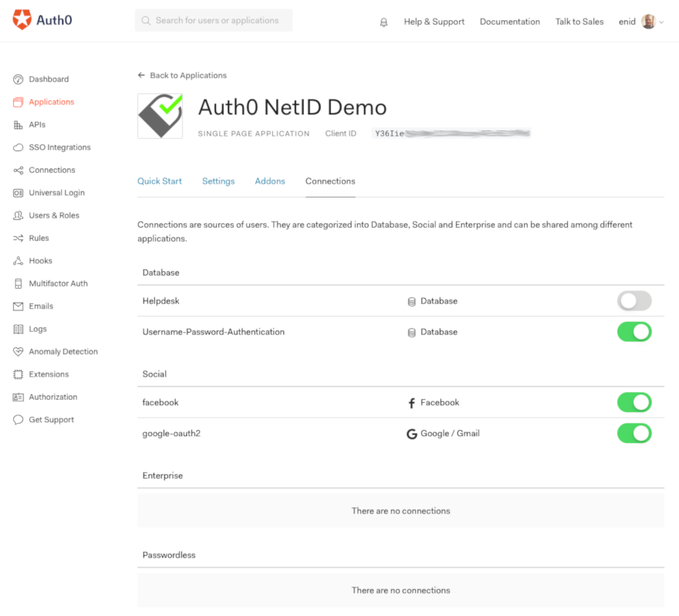Click the Auth0 shield logo icon
Screen dimensions: 679x616
(x=22, y=19)
